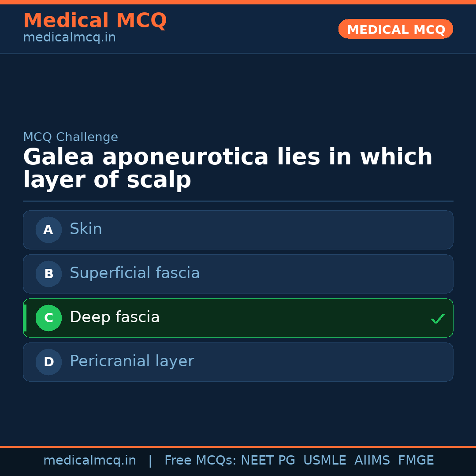Click AIIMS in the footer
This screenshot has height=476, width=476.
(x=372, y=461)
